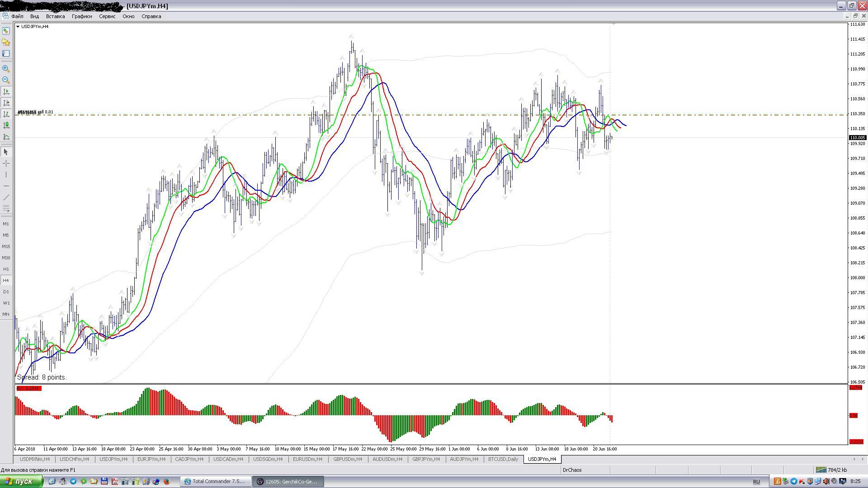Screen dimensions: 868x488
Task: Switch to AUDJPYm,H4 chart tab
Action: point(464,459)
